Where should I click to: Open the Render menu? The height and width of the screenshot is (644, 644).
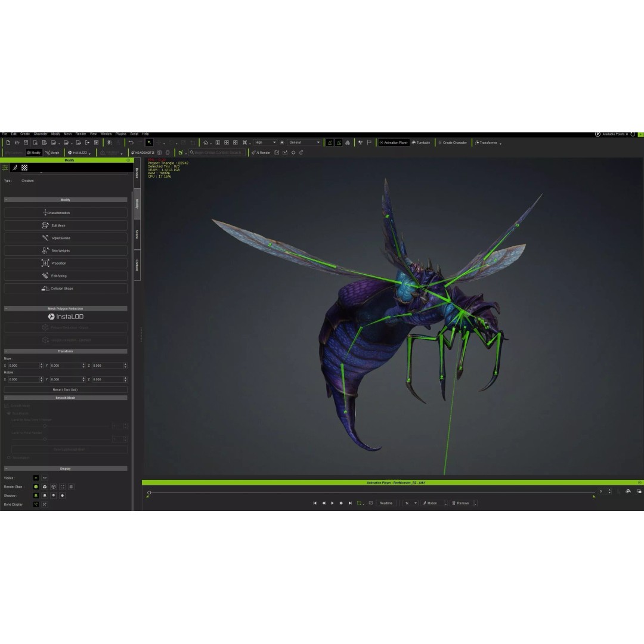tap(81, 134)
